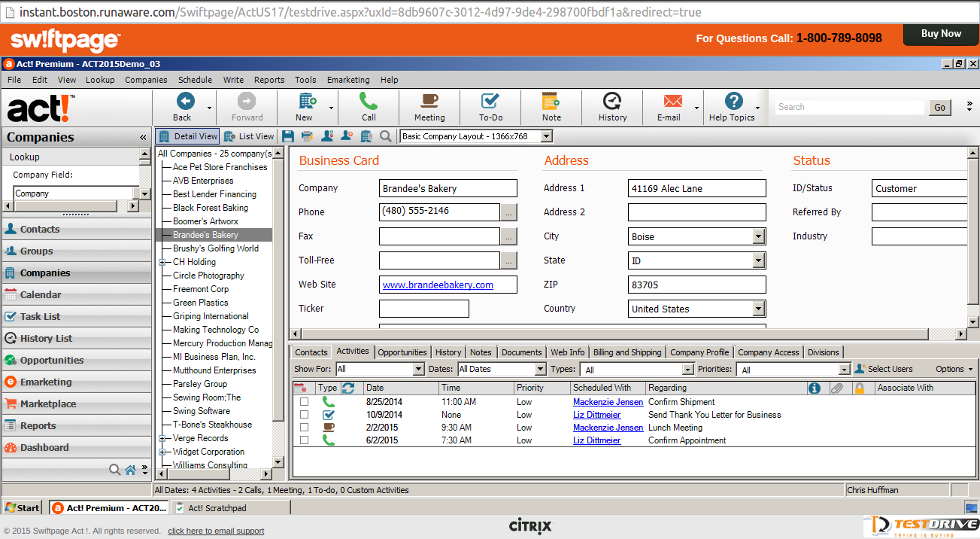Schedule a Meeting via coffee cup icon
This screenshot has width=980, height=539.
click(x=429, y=102)
